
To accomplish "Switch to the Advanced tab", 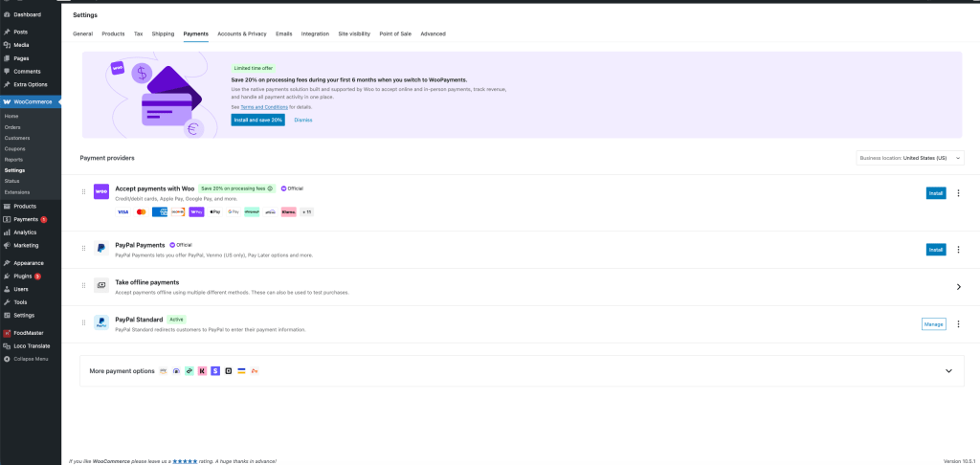I will pos(434,33).
